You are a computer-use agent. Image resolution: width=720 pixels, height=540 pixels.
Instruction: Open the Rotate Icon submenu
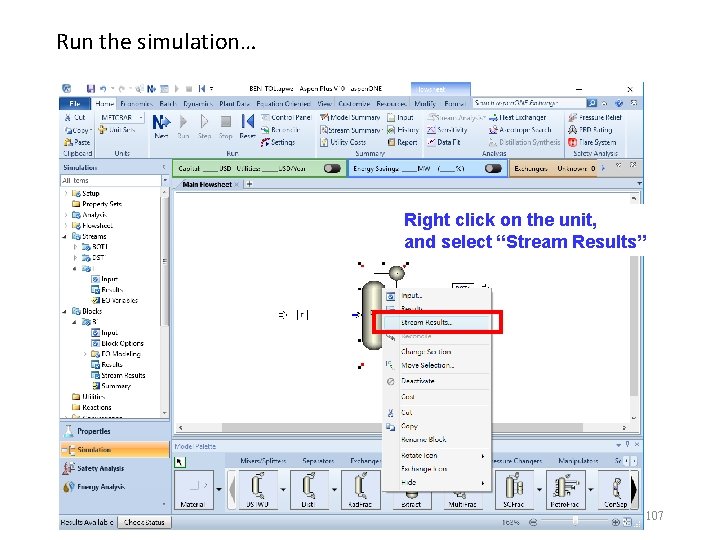(437, 456)
